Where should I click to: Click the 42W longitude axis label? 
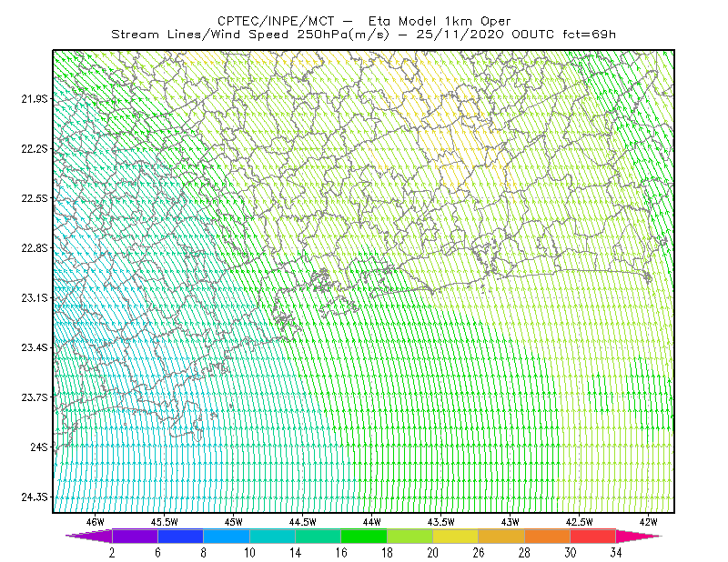tap(648, 522)
